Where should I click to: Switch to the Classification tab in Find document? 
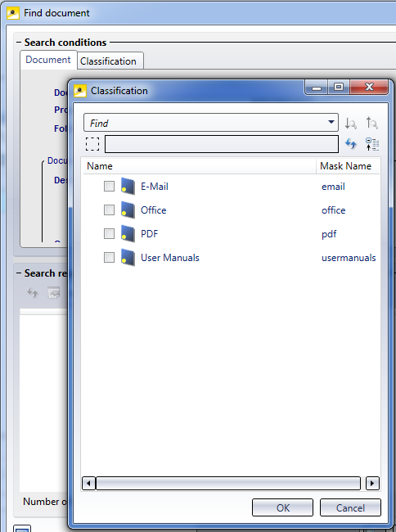click(109, 61)
